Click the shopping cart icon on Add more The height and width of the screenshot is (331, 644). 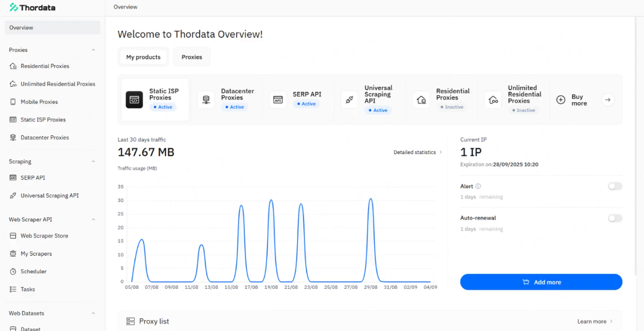[525, 282]
